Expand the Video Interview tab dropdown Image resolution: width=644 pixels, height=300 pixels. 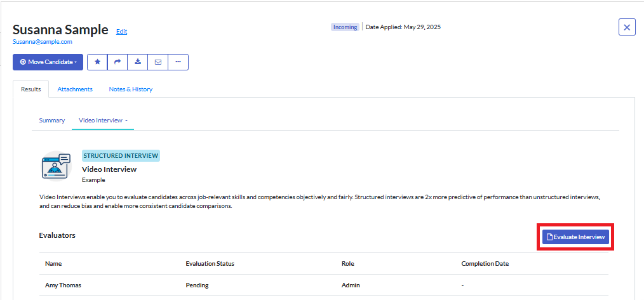103,121
